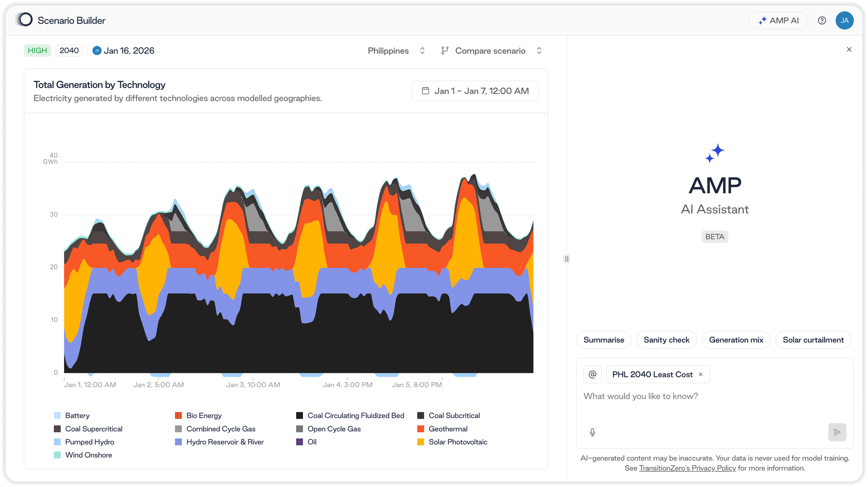Screen dimensions: 868x487
Task: Hide the Wind Onshore legend series
Action: pos(88,455)
